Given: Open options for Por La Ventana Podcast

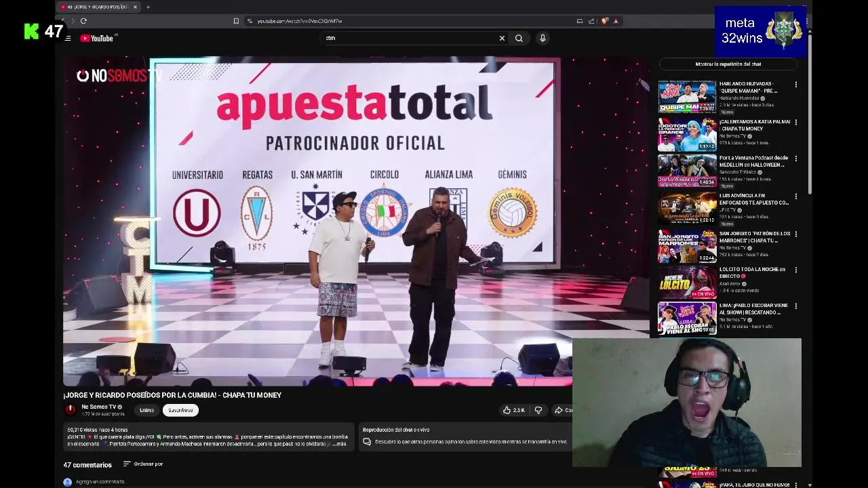Looking at the screenshot, I should 796,159.
